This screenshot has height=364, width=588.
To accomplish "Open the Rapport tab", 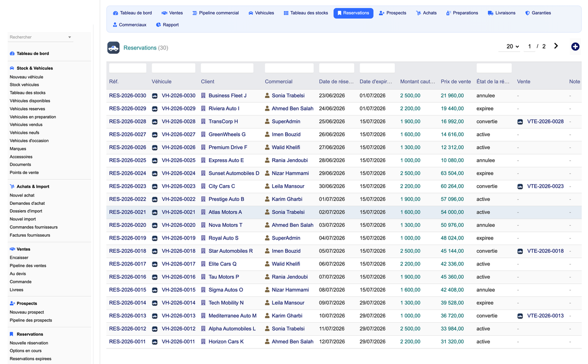I will (167, 24).
